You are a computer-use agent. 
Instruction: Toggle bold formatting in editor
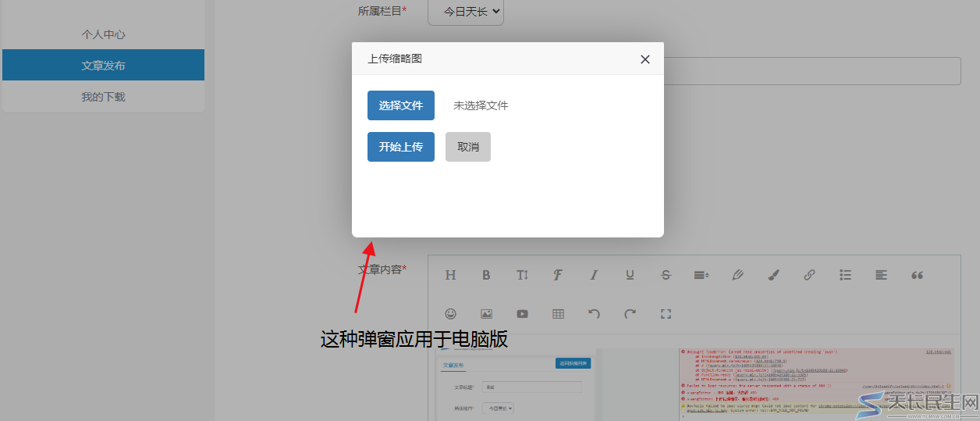[x=486, y=275]
